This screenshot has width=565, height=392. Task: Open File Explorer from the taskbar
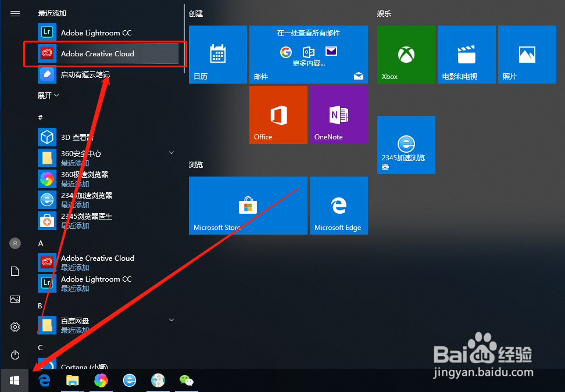73,380
